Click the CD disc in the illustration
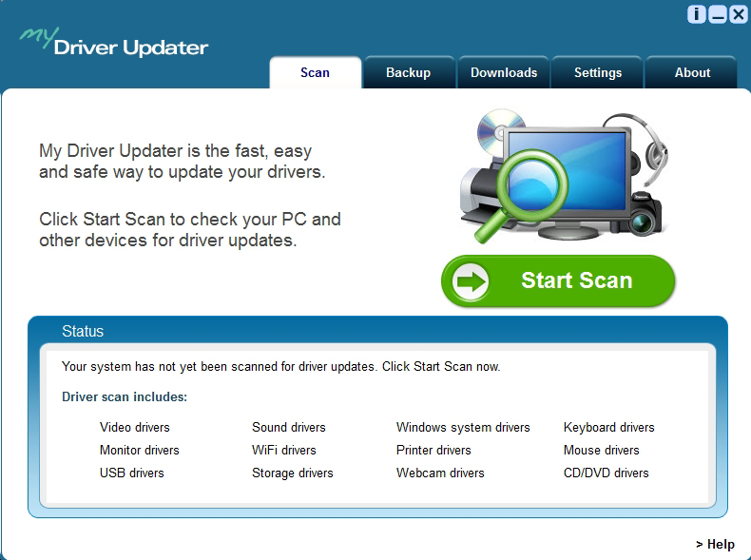Viewport: 751px width, 560px height. (501, 130)
